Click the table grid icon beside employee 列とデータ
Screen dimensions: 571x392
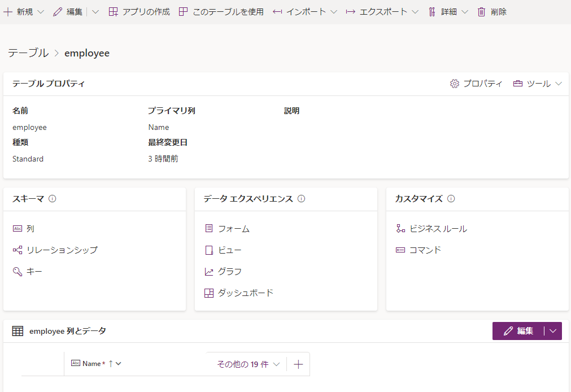point(18,331)
